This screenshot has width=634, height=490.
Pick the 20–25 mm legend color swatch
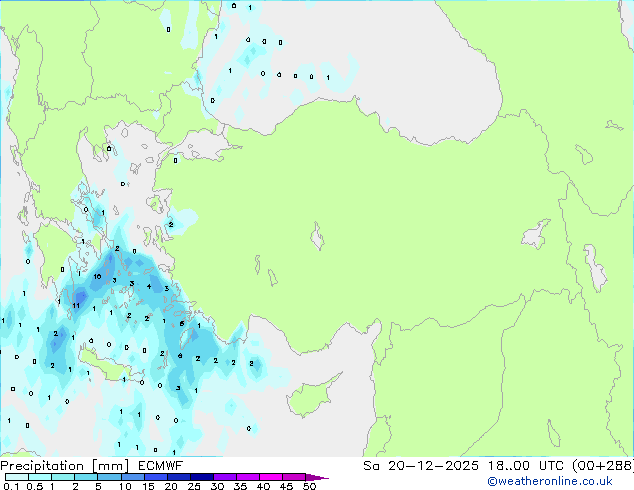(x=179, y=477)
